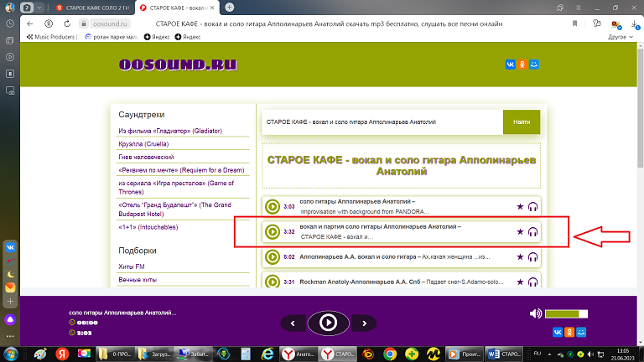644x362 pixels.
Task: Click headphones icon on 3:32 track
Action: [532, 232]
